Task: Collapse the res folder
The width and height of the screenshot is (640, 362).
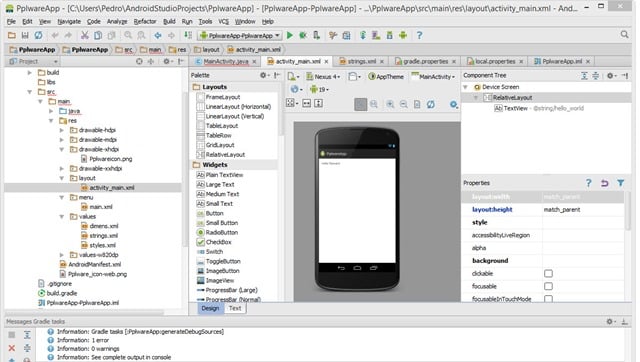Action: click(x=51, y=121)
